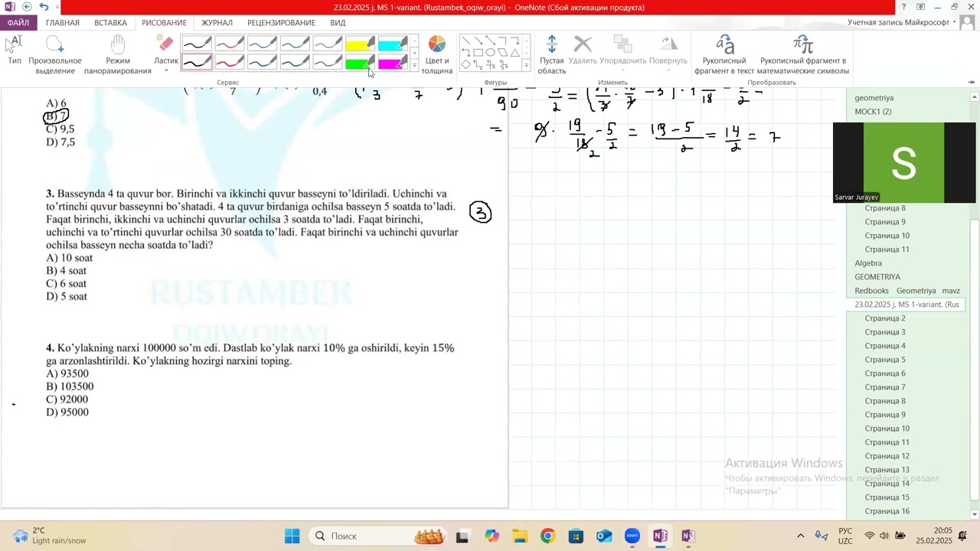Click the Undo arrow in quick access toolbar

[x=44, y=7]
